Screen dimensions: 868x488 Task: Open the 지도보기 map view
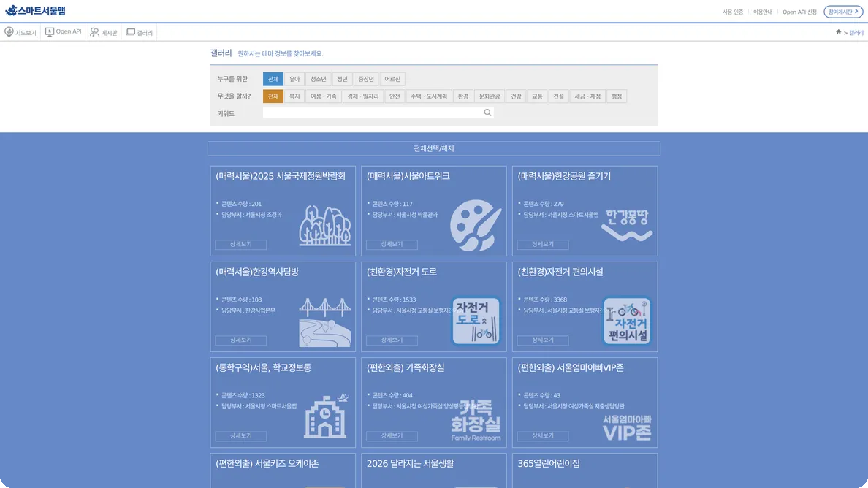click(20, 32)
